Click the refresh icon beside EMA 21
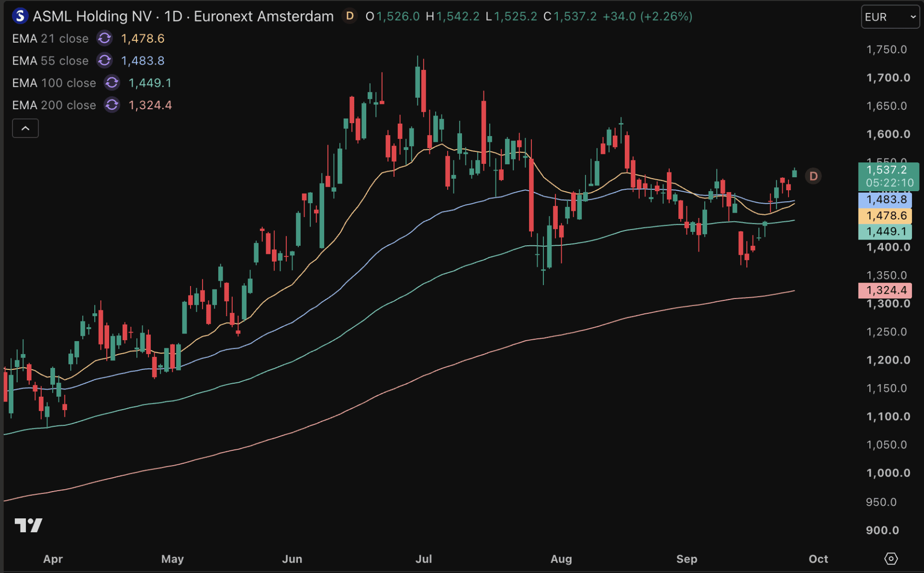 [104, 38]
